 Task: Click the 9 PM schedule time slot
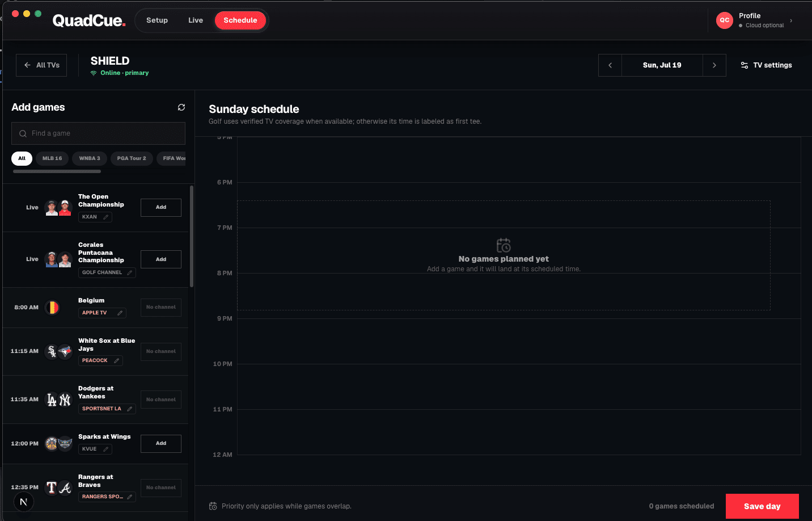click(519, 341)
